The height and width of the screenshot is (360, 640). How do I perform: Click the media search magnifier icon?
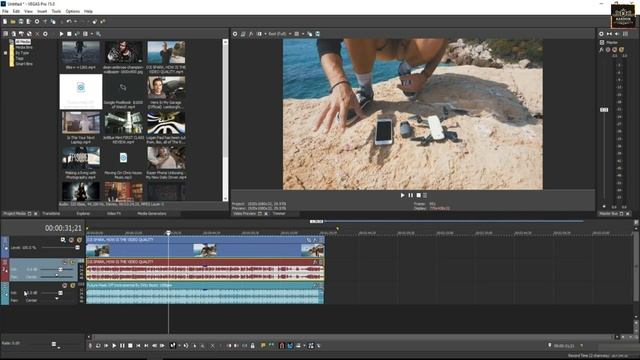[98, 34]
